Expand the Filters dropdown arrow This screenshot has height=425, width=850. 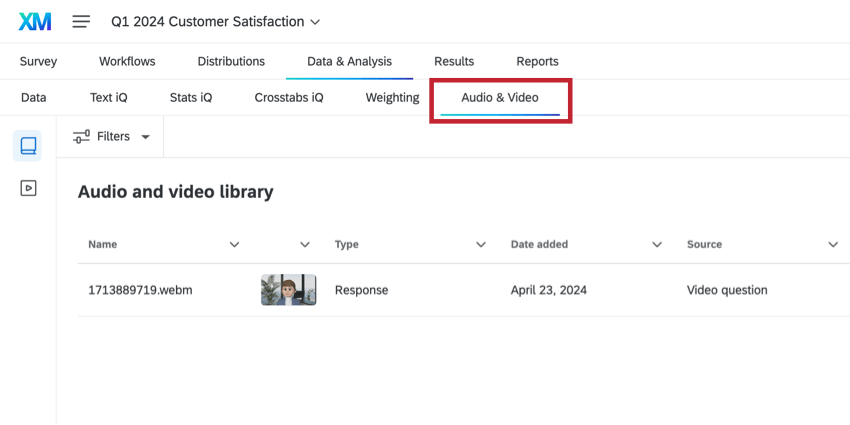click(146, 137)
